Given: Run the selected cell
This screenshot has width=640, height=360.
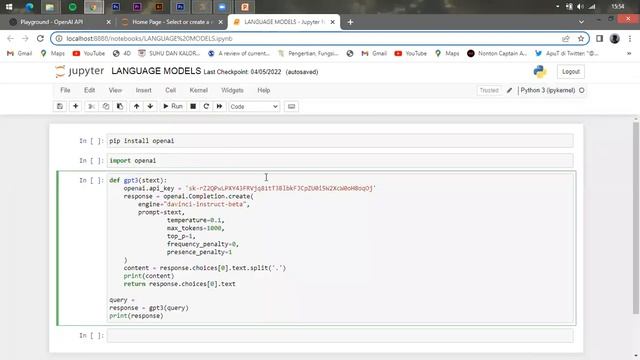Looking at the screenshot, I should tap(173, 106).
